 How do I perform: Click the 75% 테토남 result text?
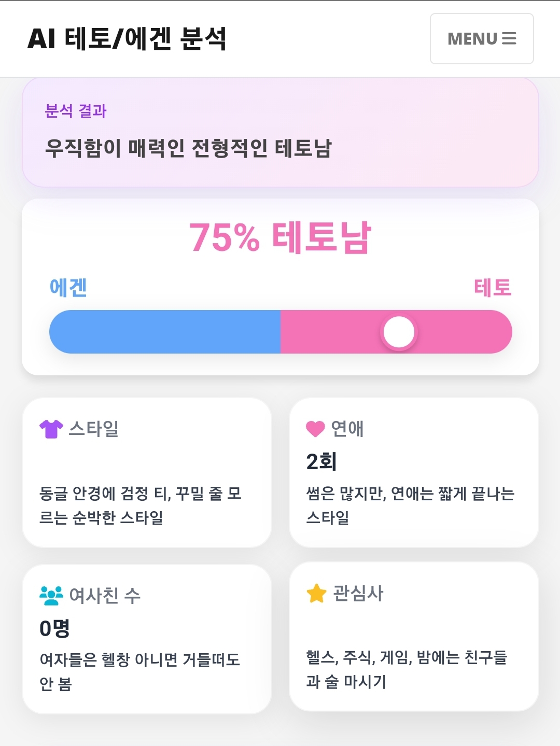click(x=281, y=237)
